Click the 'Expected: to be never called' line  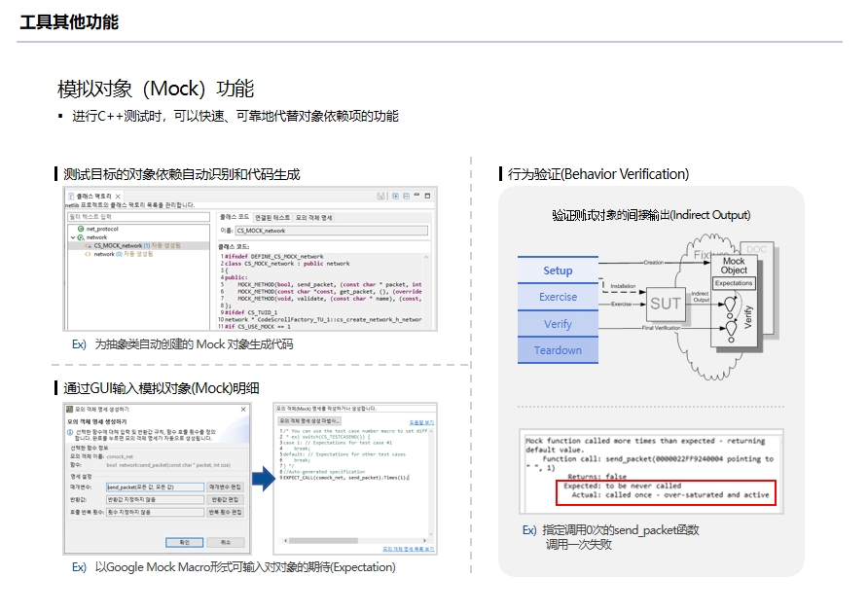[622, 486]
